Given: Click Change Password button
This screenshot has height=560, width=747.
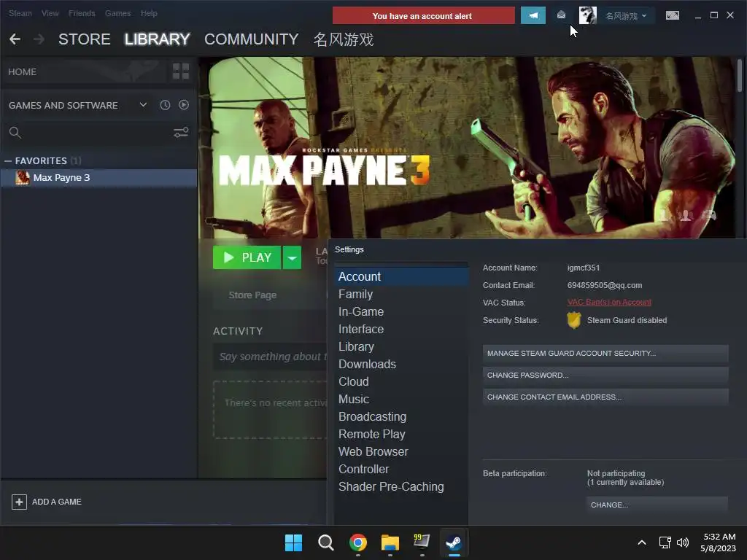Looking at the screenshot, I should tap(605, 376).
